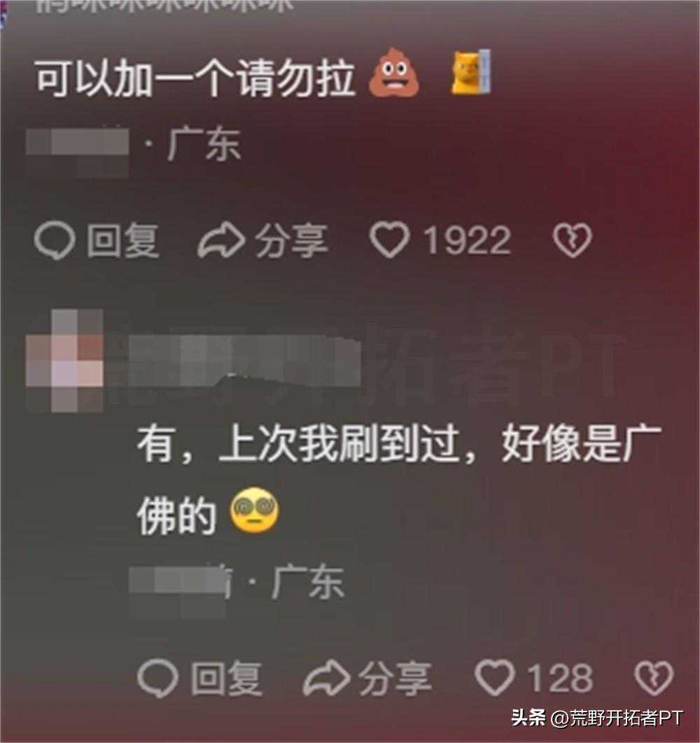Click the 128 like count
The width and height of the screenshot is (700, 743).
[560, 678]
